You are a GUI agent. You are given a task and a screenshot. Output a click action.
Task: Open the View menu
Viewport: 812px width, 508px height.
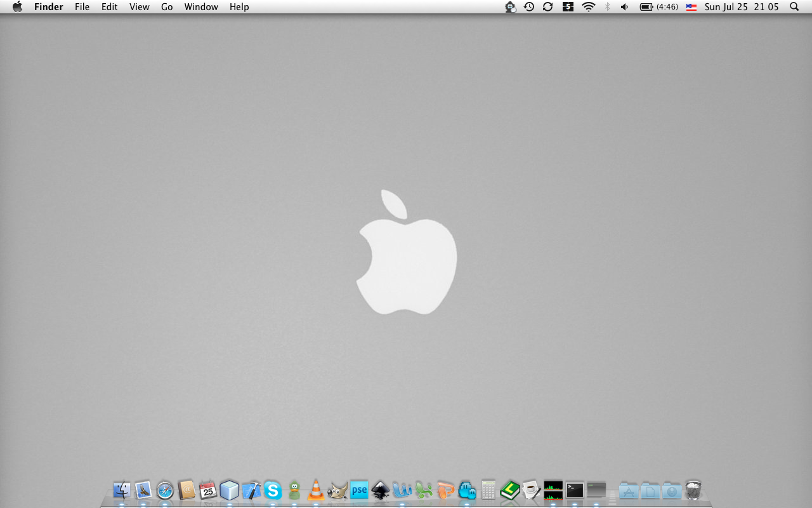pos(140,7)
